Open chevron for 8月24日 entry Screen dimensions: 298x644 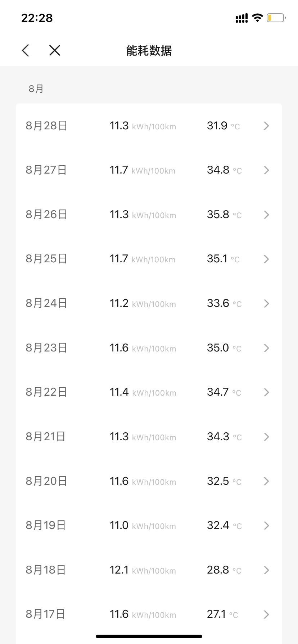coord(266,303)
